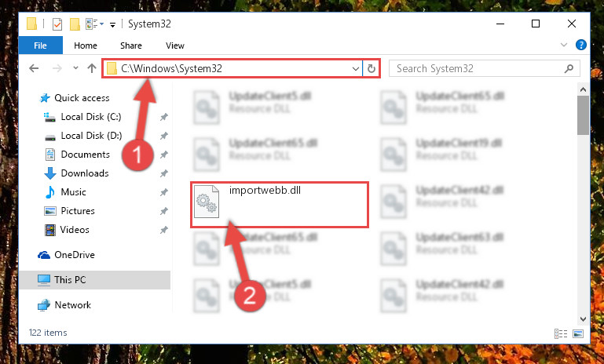Open the Share tab

point(131,45)
